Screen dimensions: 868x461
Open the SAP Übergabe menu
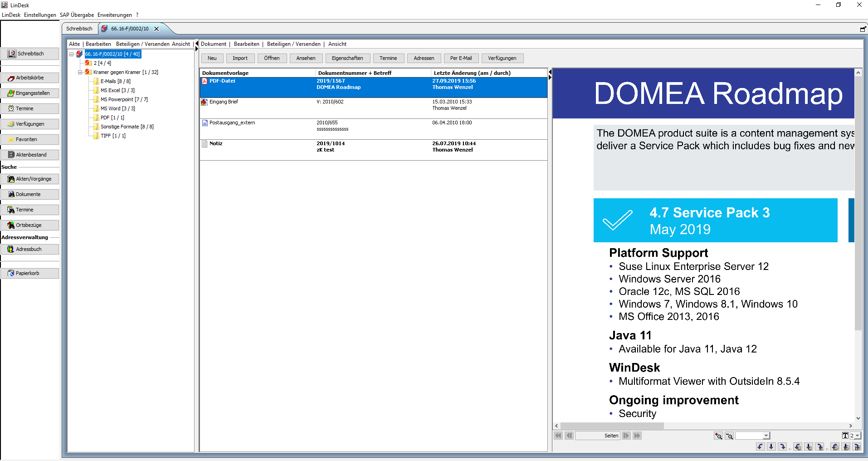click(x=77, y=15)
